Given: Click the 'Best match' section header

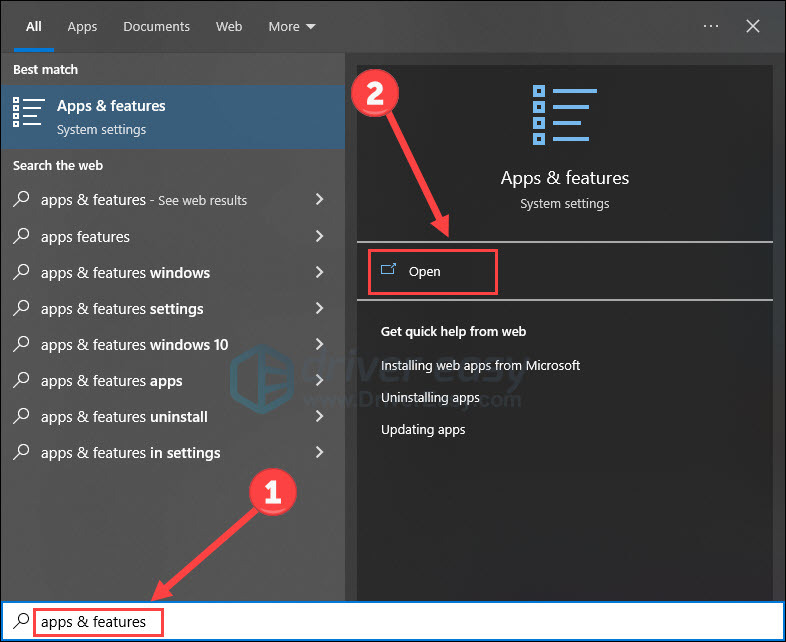Looking at the screenshot, I should pyautogui.click(x=45, y=69).
